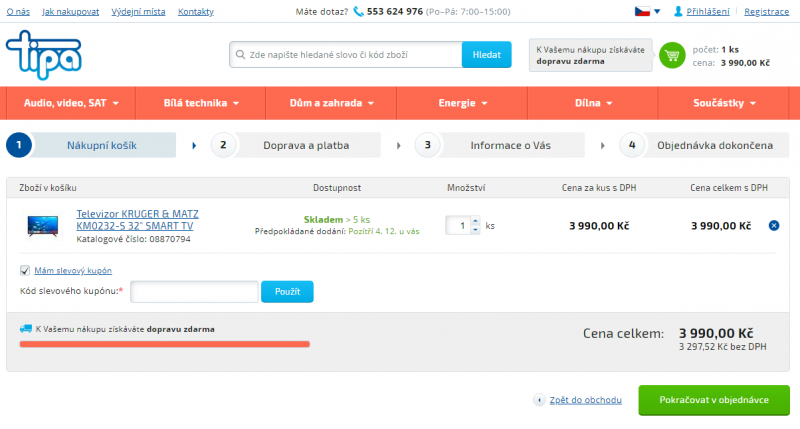This screenshot has width=800, height=429.
Task: Click step 1 circle of checkout
Action: pyautogui.click(x=19, y=145)
